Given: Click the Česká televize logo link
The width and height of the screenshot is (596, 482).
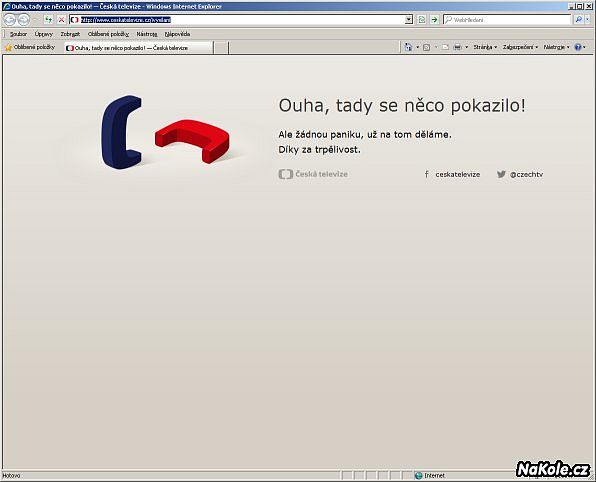Looking at the screenshot, I should [x=313, y=174].
